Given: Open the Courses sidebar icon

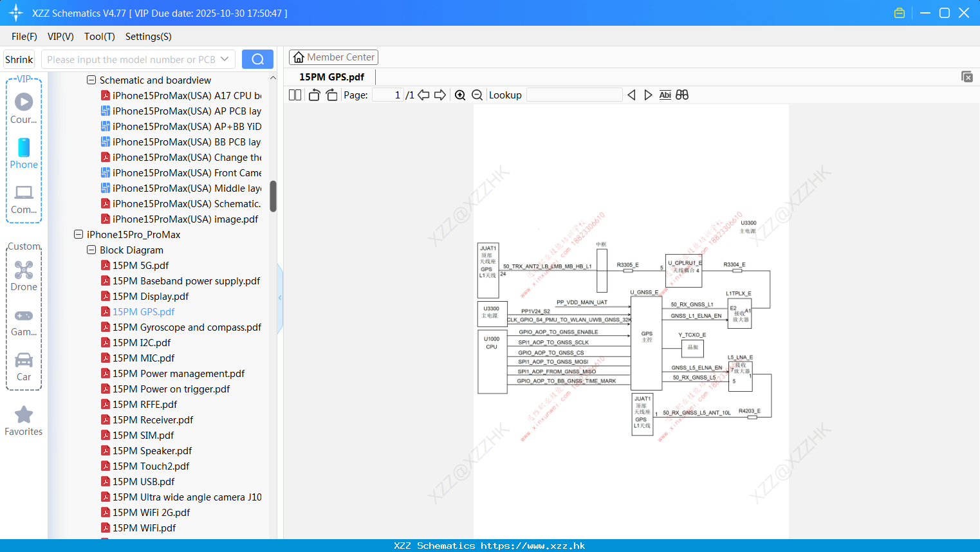Looking at the screenshot, I should (24, 108).
